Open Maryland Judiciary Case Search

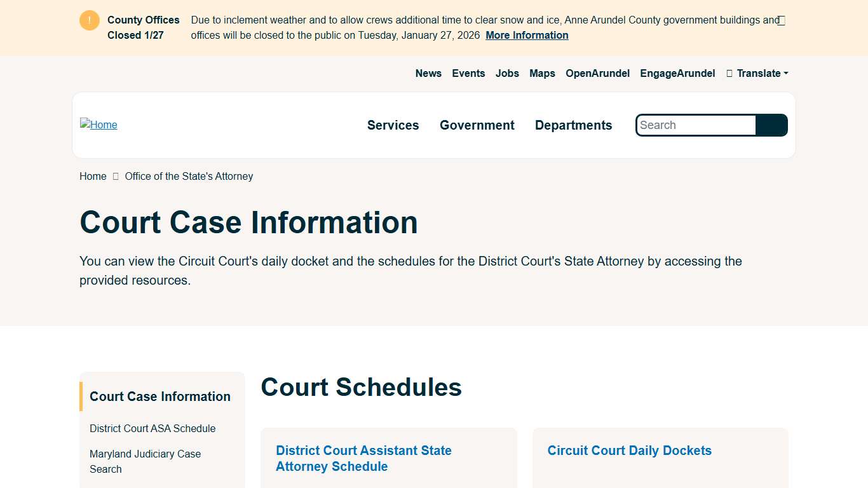click(x=145, y=461)
